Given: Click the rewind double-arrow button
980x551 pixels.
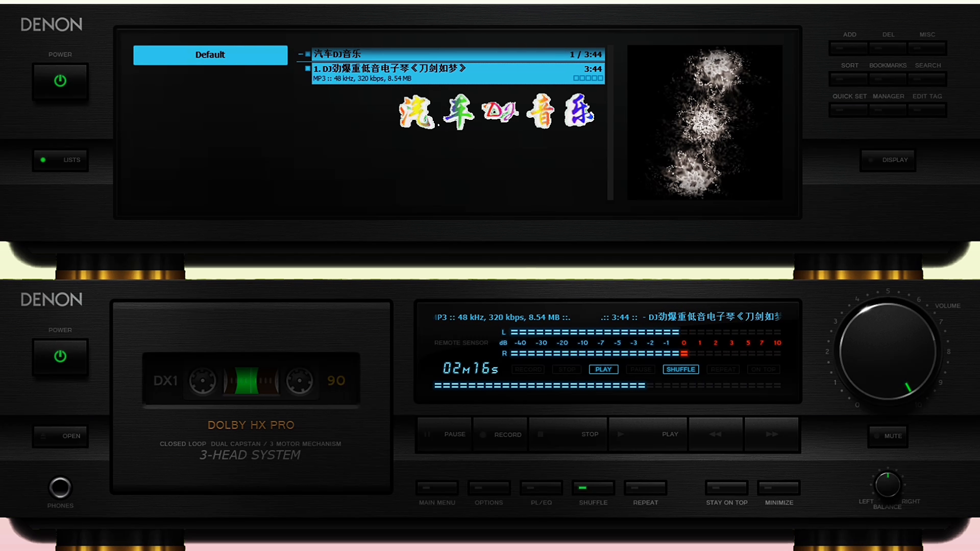Looking at the screenshot, I should [716, 434].
